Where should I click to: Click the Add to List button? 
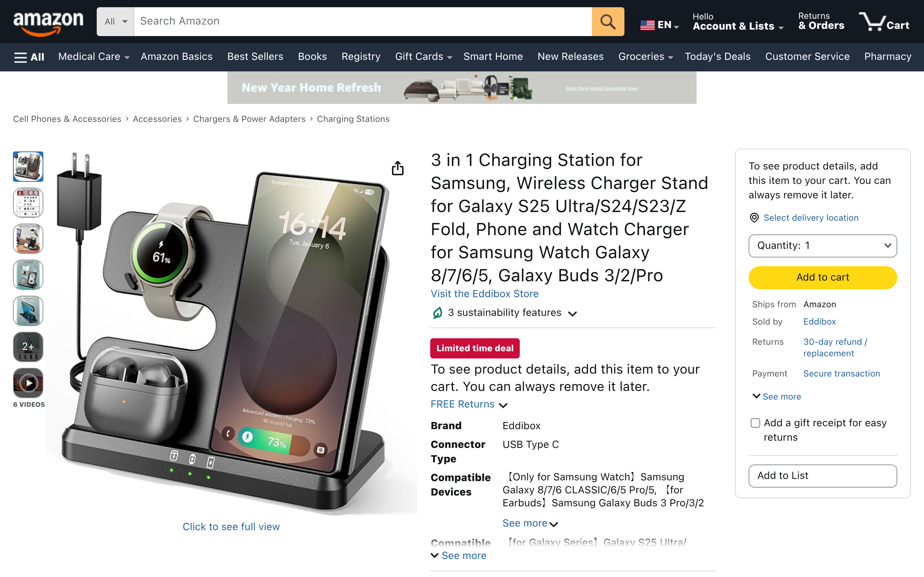click(823, 476)
